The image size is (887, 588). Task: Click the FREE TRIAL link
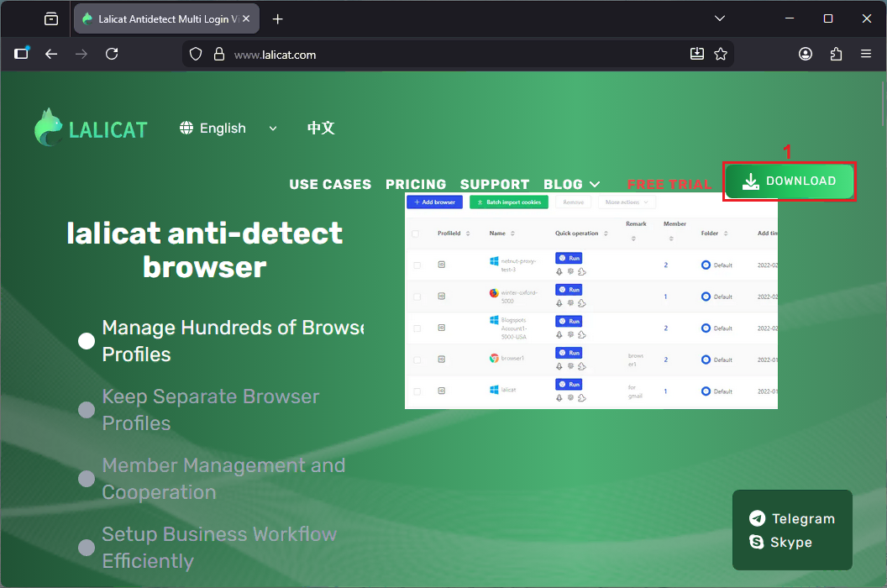669,185
